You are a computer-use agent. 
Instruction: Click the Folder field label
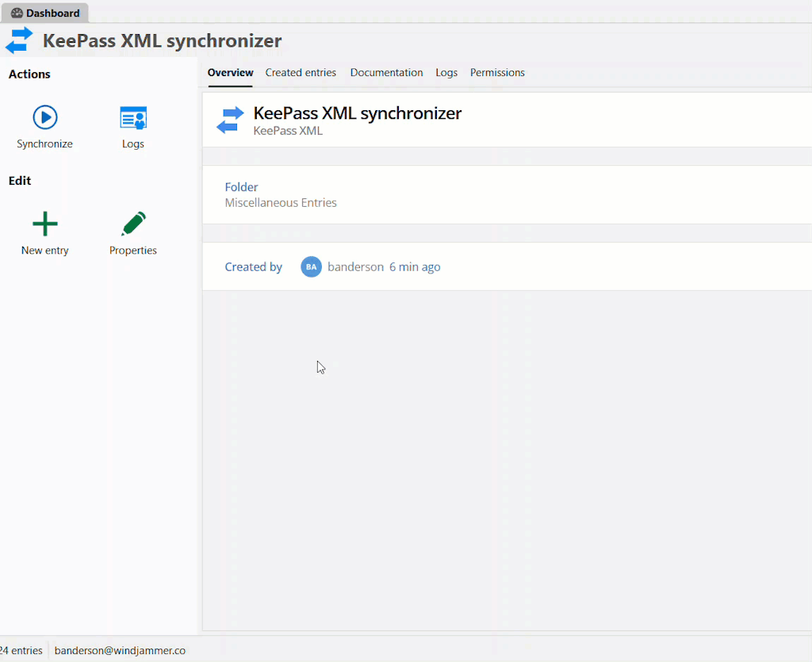[x=241, y=187]
